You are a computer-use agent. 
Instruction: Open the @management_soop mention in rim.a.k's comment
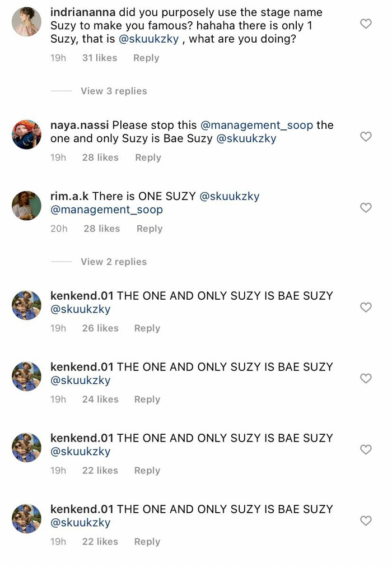(106, 210)
